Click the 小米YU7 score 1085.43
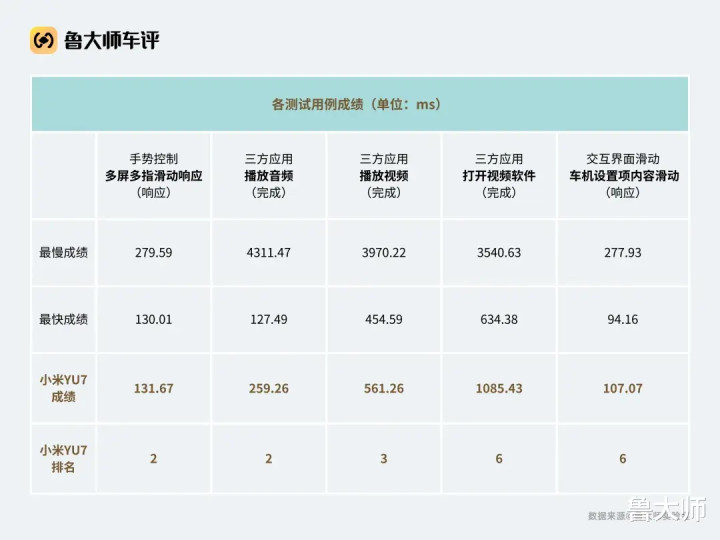Image resolution: width=720 pixels, height=540 pixels. click(x=499, y=388)
